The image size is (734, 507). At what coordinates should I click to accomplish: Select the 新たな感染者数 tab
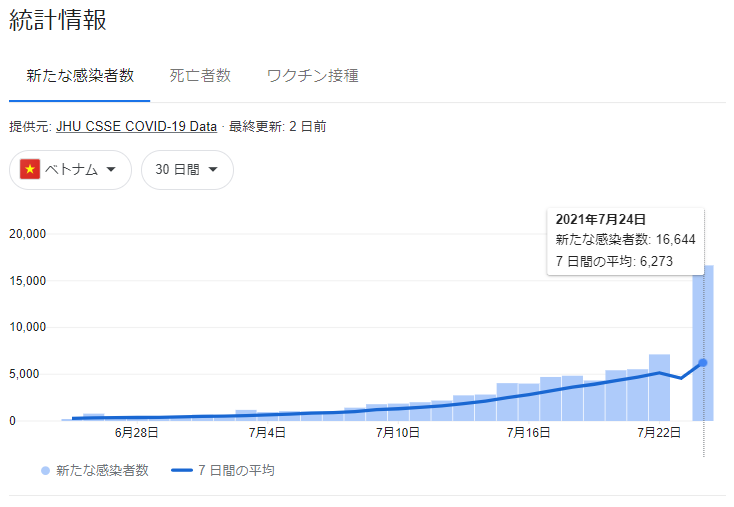tap(80, 76)
